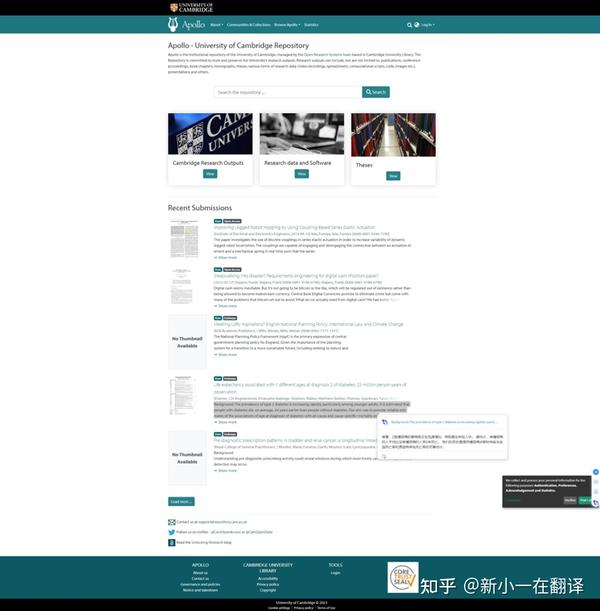Click the Research data and Software card image
This screenshot has width=600, height=611.
click(x=302, y=134)
